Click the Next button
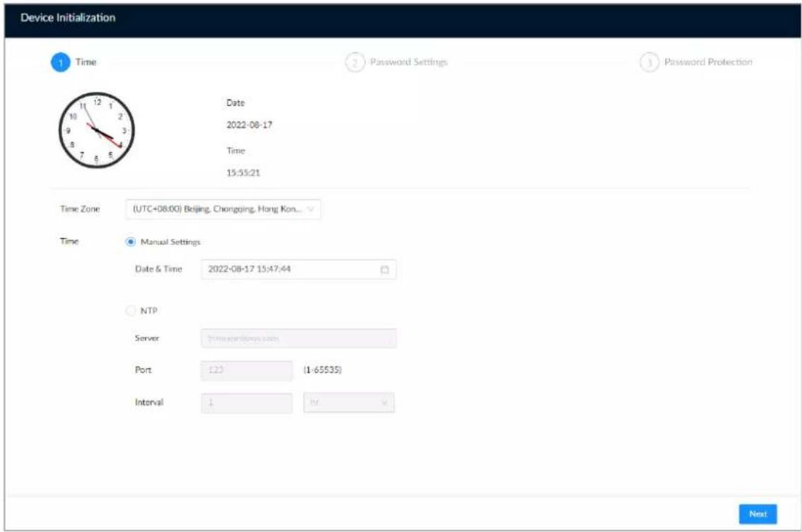Viewport: 802px width, 532px height. (757, 514)
